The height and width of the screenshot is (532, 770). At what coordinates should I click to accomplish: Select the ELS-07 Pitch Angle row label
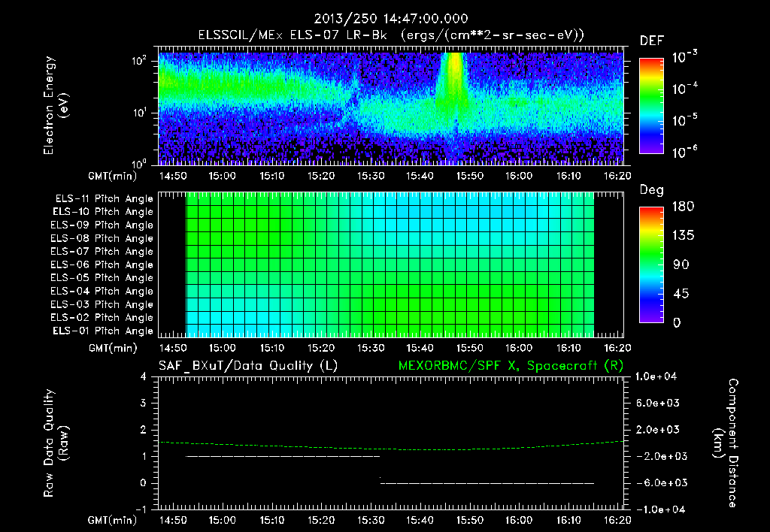tap(102, 251)
